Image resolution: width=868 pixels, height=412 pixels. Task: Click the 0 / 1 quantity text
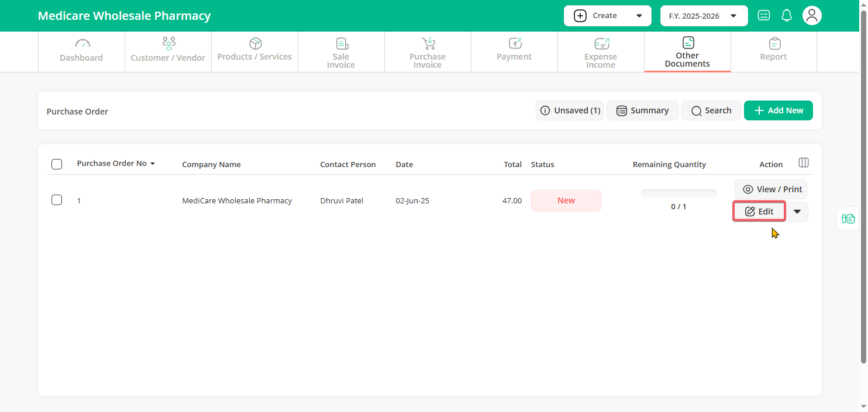[679, 207]
